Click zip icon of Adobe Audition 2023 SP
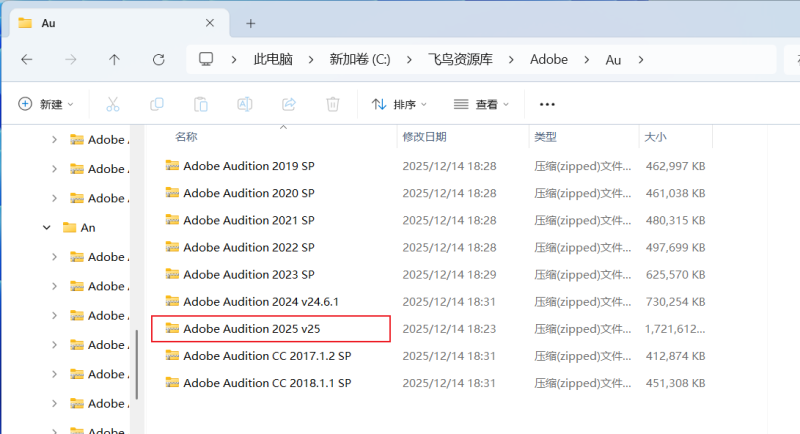800x434 pixels. click(x=172, y=274)
